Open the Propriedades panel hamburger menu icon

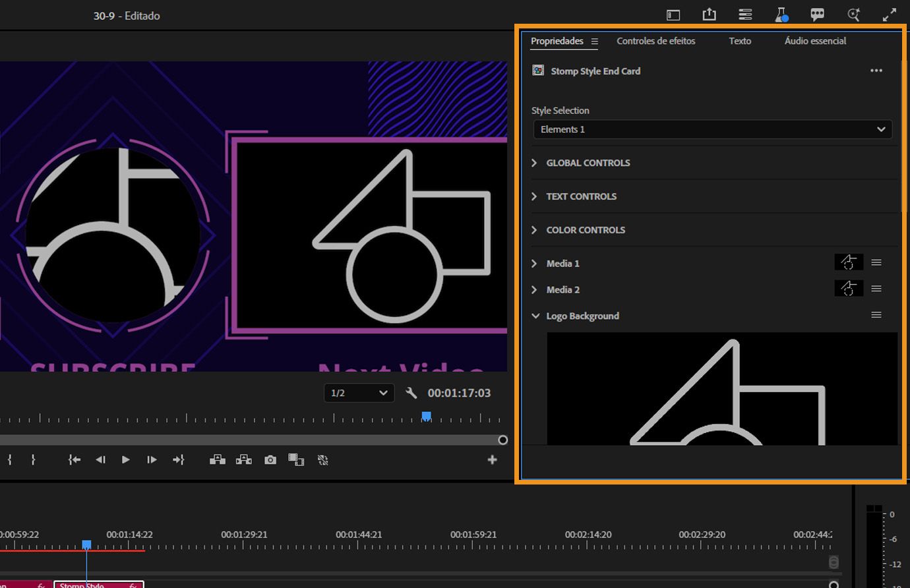[x=595, y=41]
